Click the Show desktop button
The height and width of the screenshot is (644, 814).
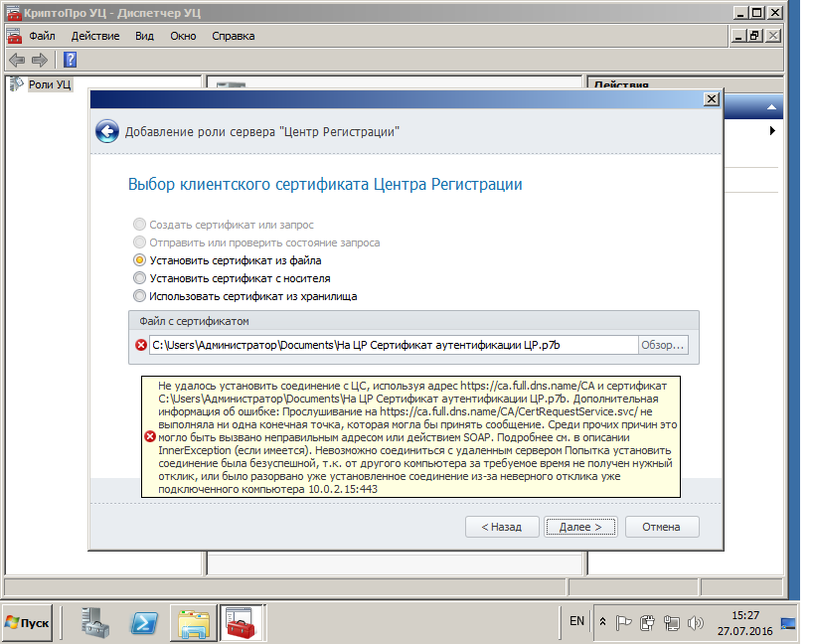[x=787, y=623]
